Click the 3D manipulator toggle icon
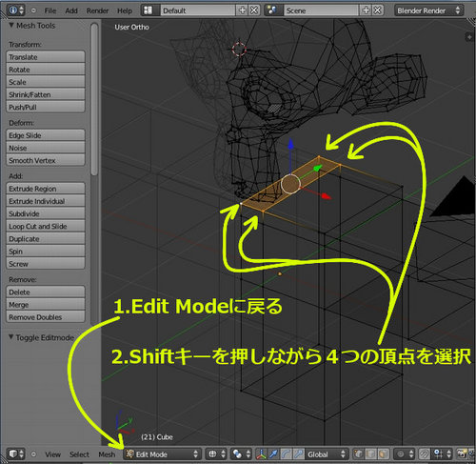The image size is (476, 464). click(262, 454)
